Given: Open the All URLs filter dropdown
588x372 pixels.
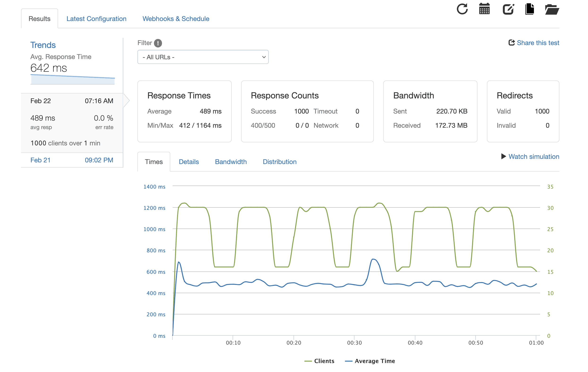Looking at the screenshot, I should [x=203, y=57].
